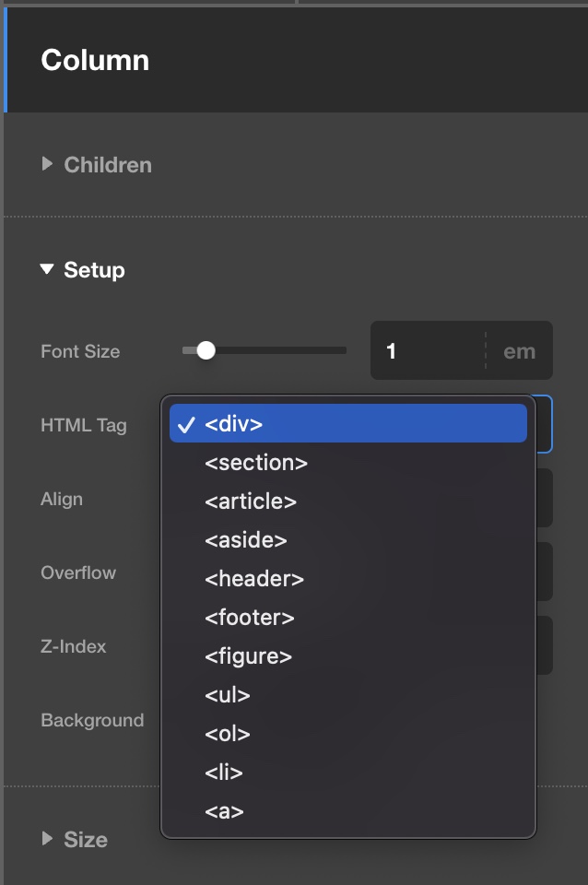Choose the <ul> tag option

coord(347,695)
